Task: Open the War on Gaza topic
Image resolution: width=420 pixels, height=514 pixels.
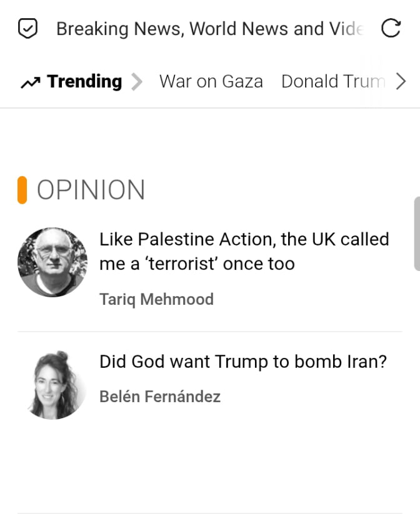Action: (x=211, y=82)
